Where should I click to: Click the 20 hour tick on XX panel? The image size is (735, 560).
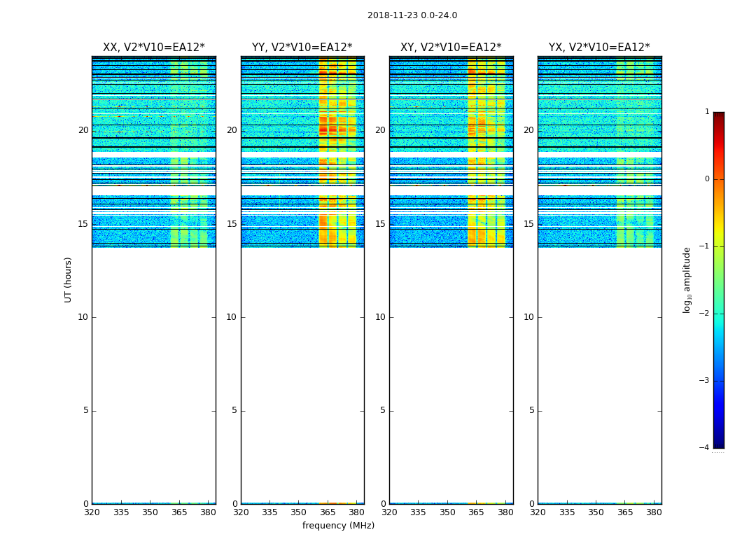click(83, 130)
